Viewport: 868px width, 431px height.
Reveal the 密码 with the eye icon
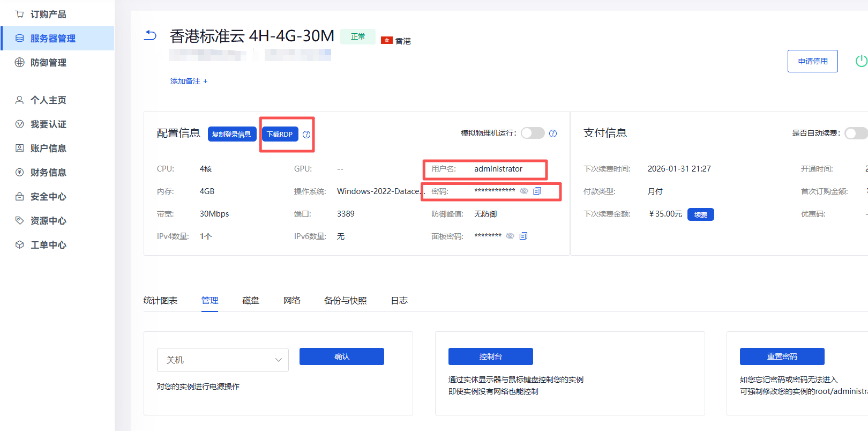(524, 191)
